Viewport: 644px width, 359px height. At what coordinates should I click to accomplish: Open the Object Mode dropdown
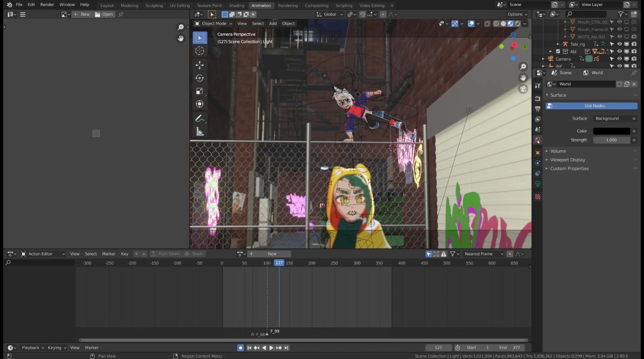(213, 24)
